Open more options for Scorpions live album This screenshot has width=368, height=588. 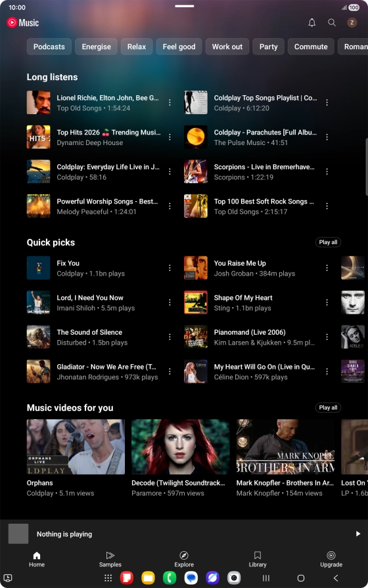[x=327, y=171]
